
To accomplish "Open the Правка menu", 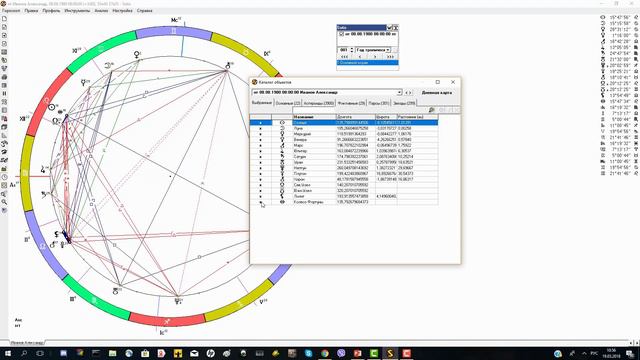I will click(31, 11).
